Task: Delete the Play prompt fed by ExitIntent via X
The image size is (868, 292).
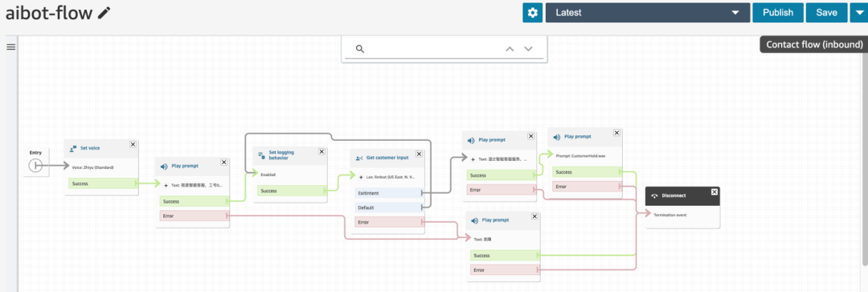Action: (531, 136)
